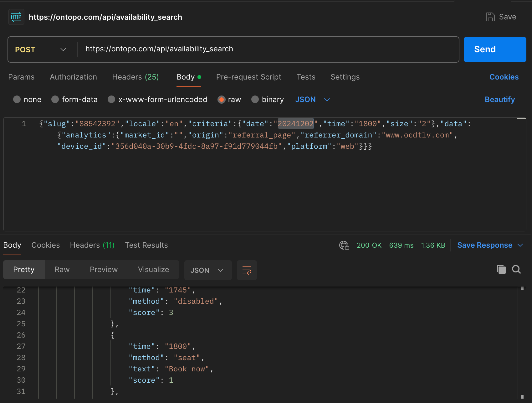Click the "1745" time value in response
Viewport: 532px width, 403px height.
click(x=178, y=290)
